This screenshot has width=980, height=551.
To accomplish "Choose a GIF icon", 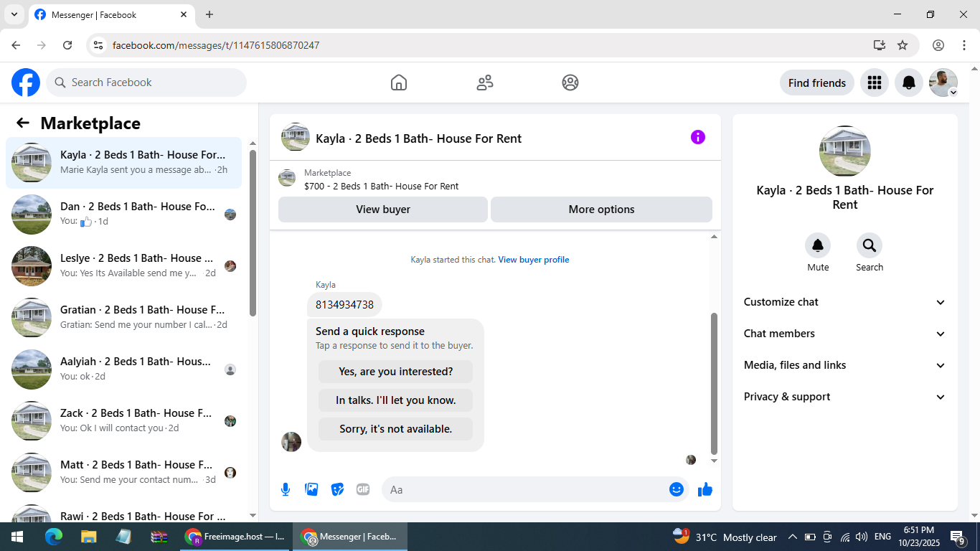I will (x=363, y=489).
